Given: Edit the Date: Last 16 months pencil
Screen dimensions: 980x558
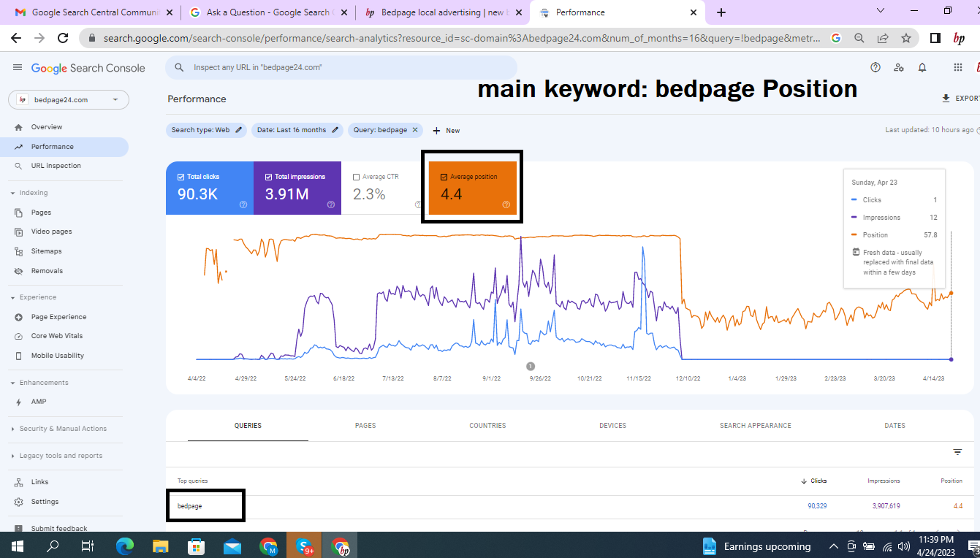Looking at the screenshot, I should coord(335,130).
